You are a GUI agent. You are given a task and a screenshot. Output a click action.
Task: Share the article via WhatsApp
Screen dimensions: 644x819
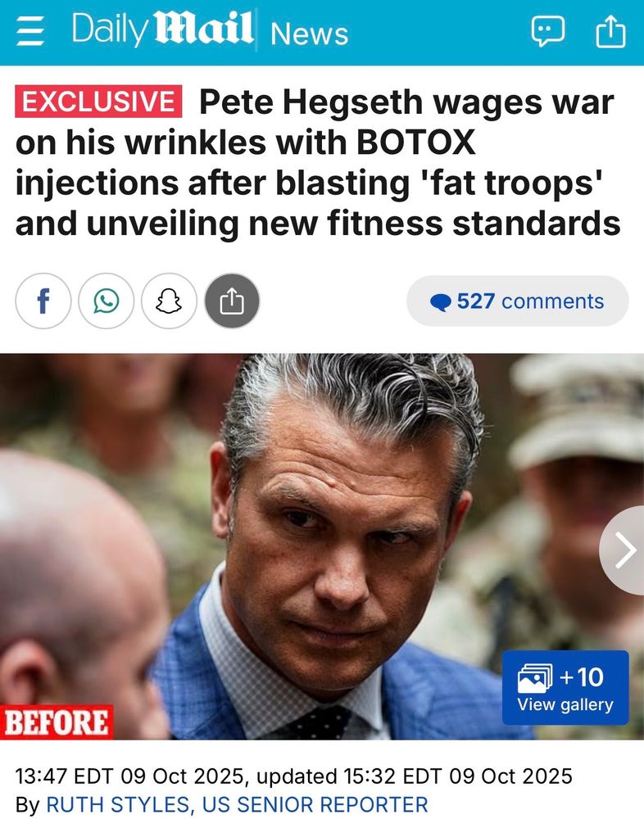(x=107, y=301)
